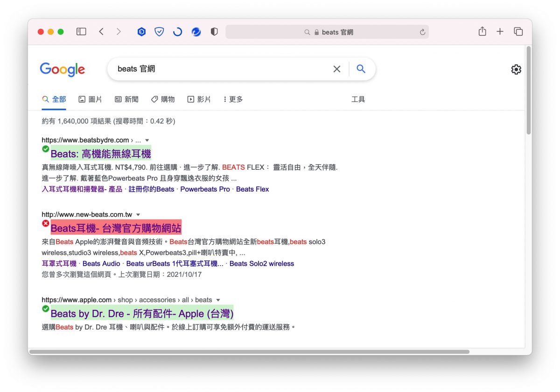Screen dimensions: 560x392
Task: Click the URL text https://www.apple.com
Action: (77, 300)
